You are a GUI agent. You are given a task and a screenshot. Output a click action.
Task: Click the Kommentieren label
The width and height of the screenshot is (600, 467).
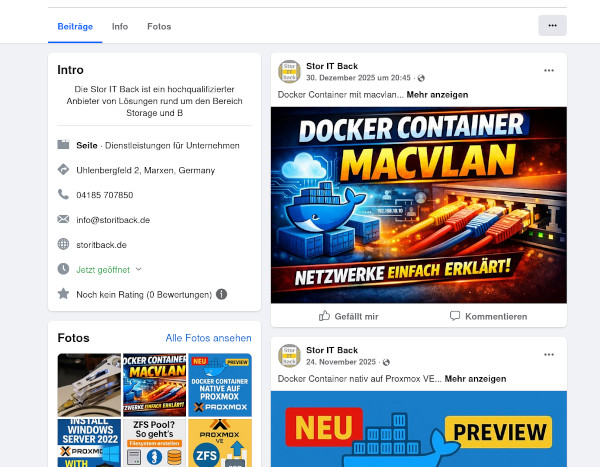(496, 317)
